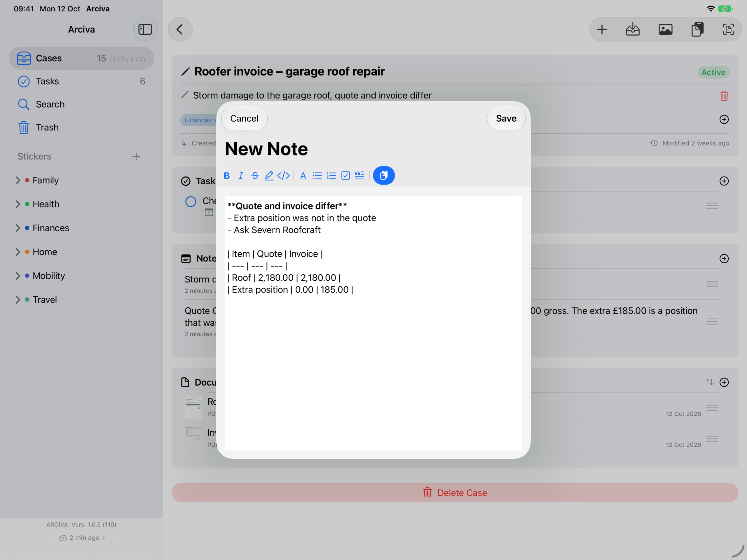The height and width of the screenshot is (560, 747).
Task: Insert a block quote
Action: coord(360,176)
